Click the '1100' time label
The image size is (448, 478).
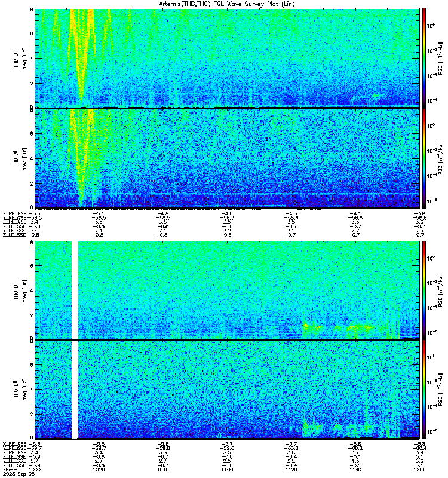point(227,470)
